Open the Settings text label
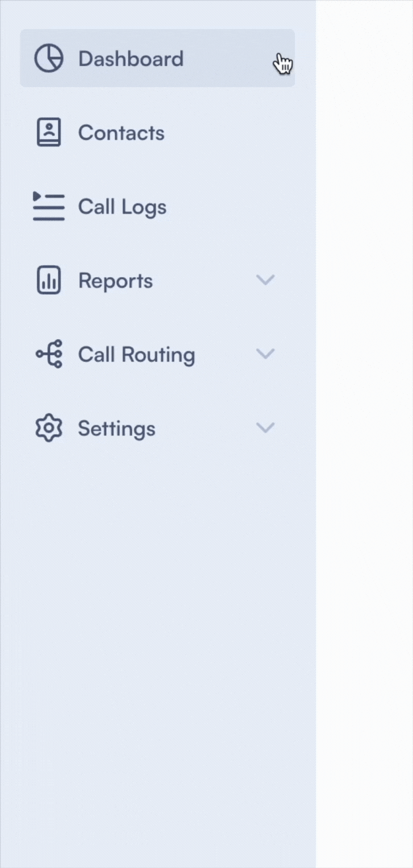Screen dimensions: 413x868 coord(116,428)
